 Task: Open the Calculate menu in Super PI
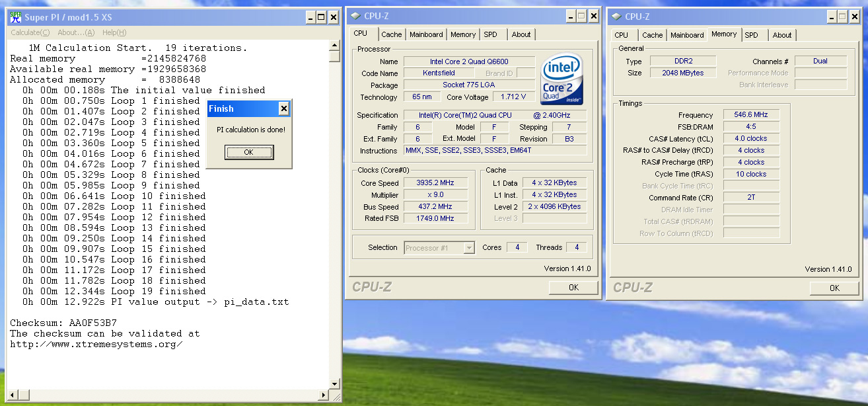tap(30, 32)
